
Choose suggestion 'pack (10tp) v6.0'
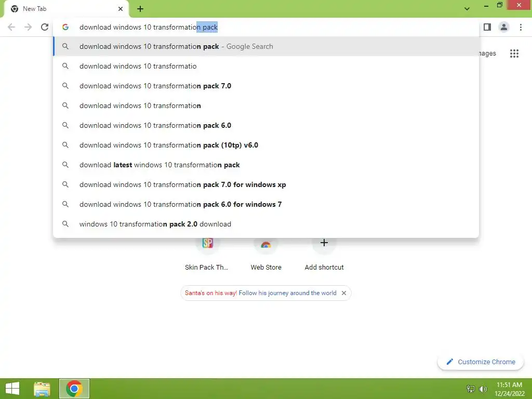click(266, 145)
